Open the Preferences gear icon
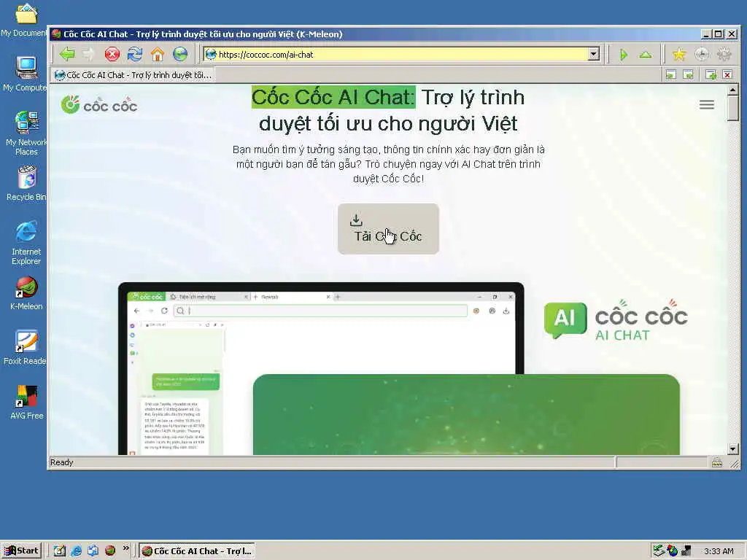This screenshot has width=747, height=560. [x=724, y=54]
